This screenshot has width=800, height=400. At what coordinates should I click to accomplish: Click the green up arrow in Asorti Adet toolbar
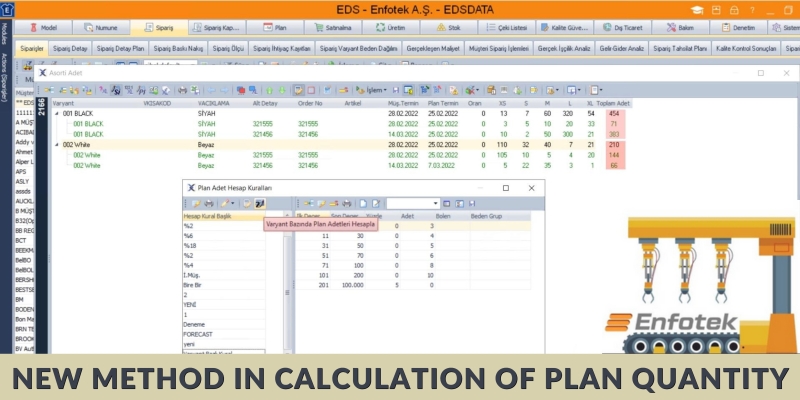tap(269, 90)
